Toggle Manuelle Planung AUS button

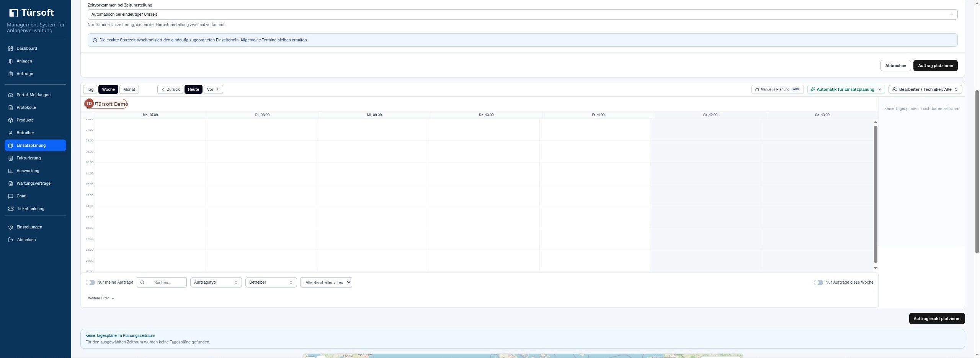(777, 89)
